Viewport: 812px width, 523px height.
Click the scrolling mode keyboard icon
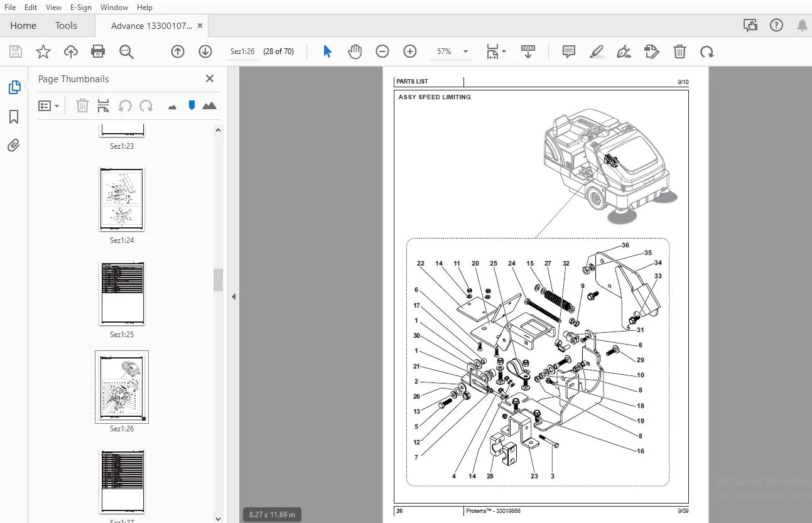528,51
